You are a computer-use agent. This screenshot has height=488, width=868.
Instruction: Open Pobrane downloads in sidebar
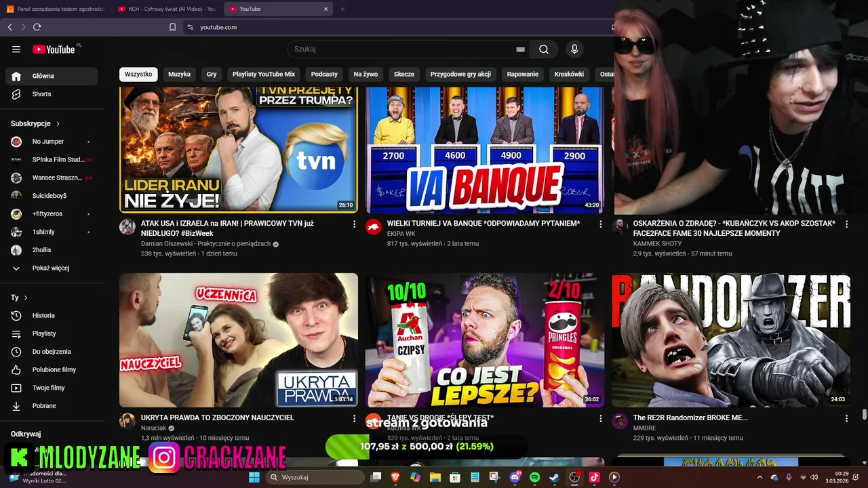point(52,406)
